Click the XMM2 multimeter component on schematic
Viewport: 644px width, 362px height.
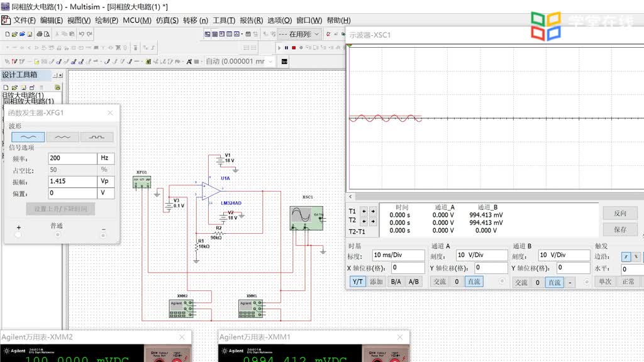[x=182, y=309]
